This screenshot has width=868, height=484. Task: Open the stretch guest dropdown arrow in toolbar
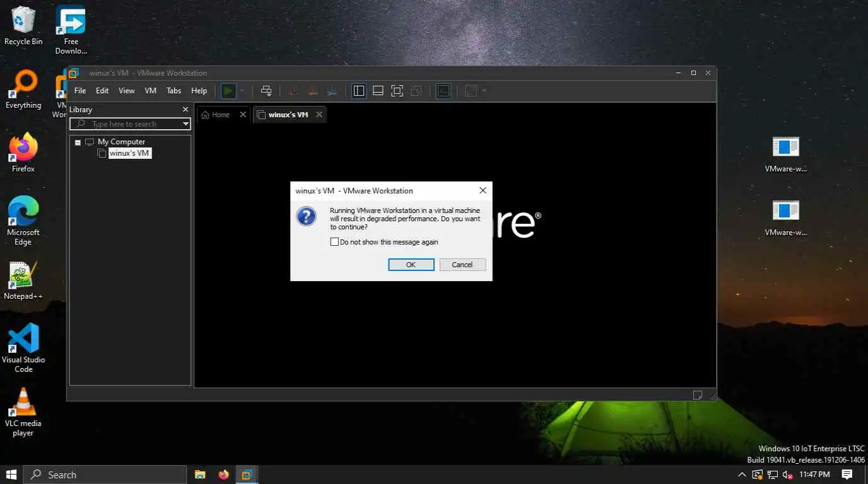click(x=484, y=91)
